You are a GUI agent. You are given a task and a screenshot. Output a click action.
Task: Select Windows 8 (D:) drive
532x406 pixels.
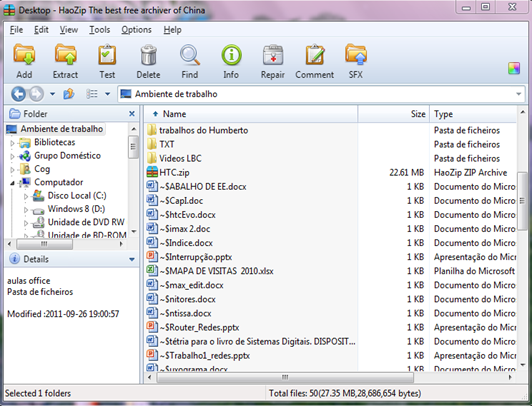[76, 209]
